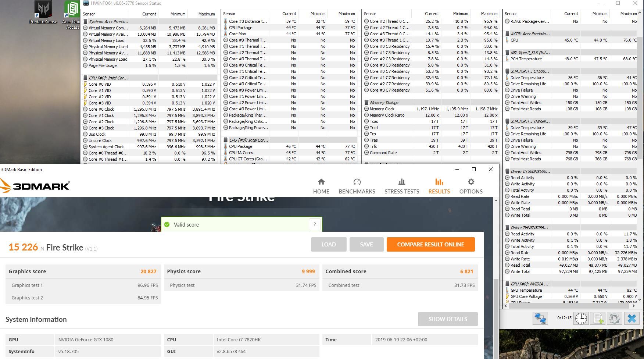The height and width of the screenshot is (359, 644).
Task: Click the right arrow of HWiNFO horizontal scrollbar
Action: click(633, 306)
